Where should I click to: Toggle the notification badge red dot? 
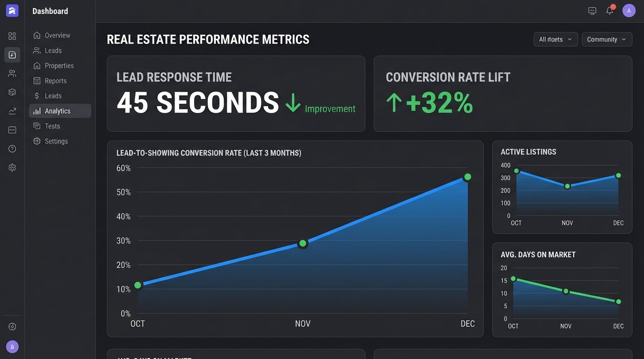[x=614, y=6]
